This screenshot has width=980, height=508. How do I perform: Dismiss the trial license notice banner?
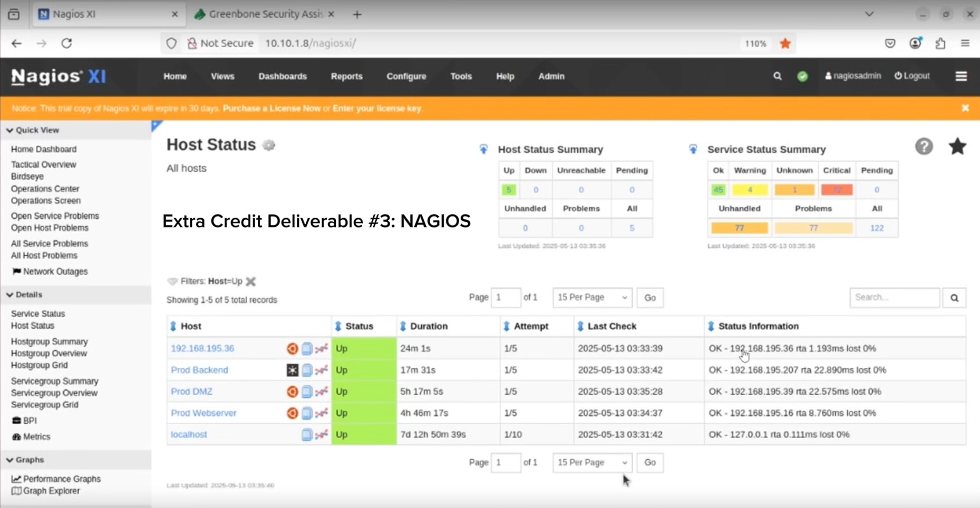(x=965, y=108)
